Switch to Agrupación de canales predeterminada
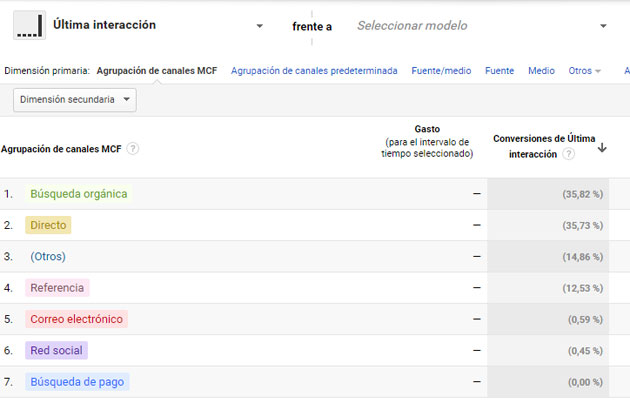Viewport: 630px width, 410px height. point(314,71)
